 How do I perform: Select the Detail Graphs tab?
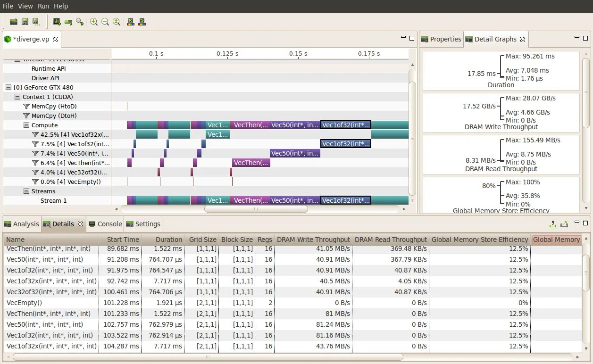coord(495,39)
